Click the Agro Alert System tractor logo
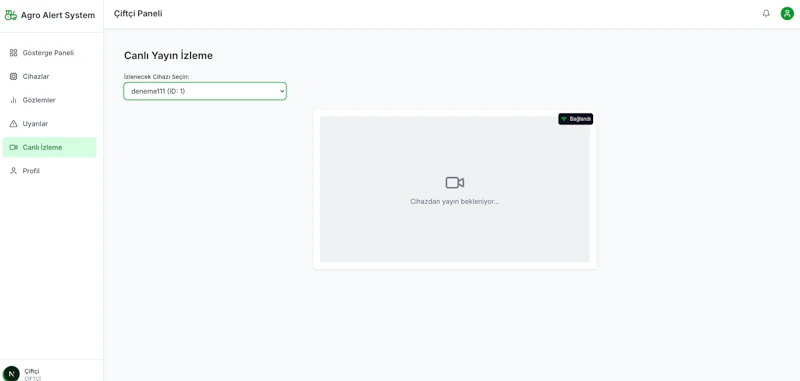This screenshot has height=381, width=800. pos(11,15)
